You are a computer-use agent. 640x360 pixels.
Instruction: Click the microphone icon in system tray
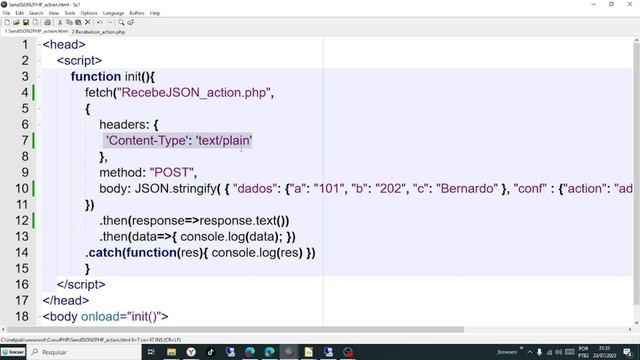click(x=539, y=352)
